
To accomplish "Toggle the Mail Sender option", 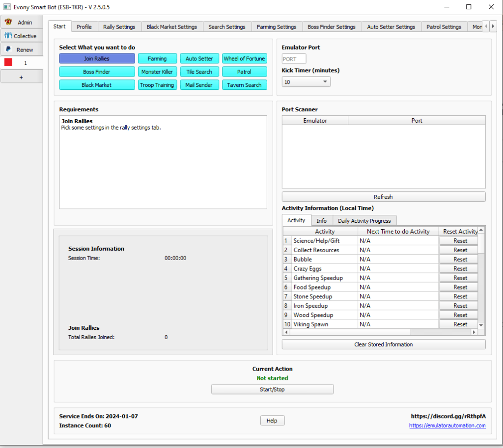I will tap(199, 85).
